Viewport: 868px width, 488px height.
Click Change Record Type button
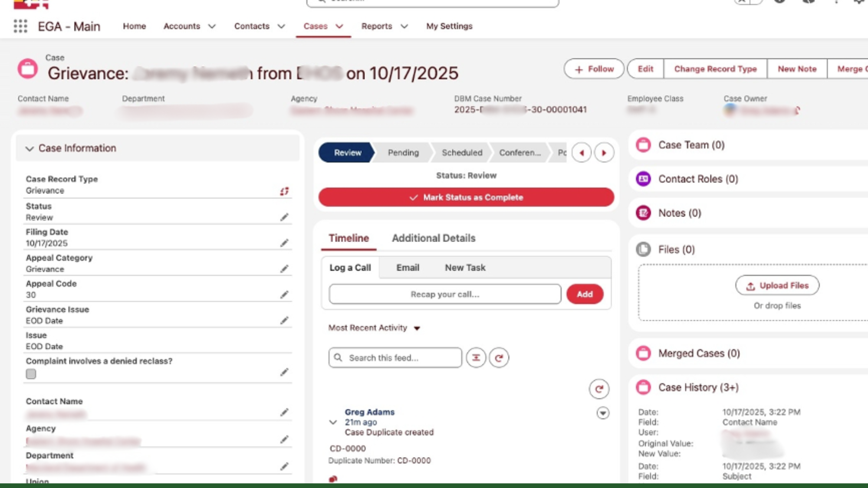point(715,69)
